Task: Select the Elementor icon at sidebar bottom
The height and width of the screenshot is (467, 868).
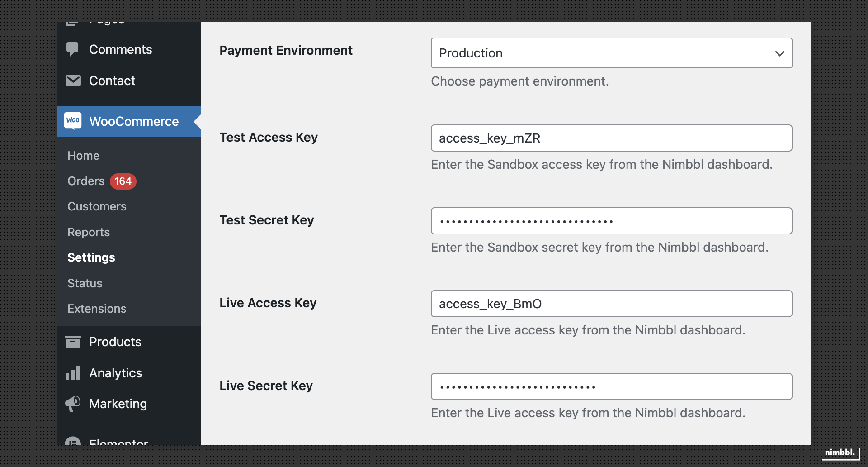Action: point(72,441)
